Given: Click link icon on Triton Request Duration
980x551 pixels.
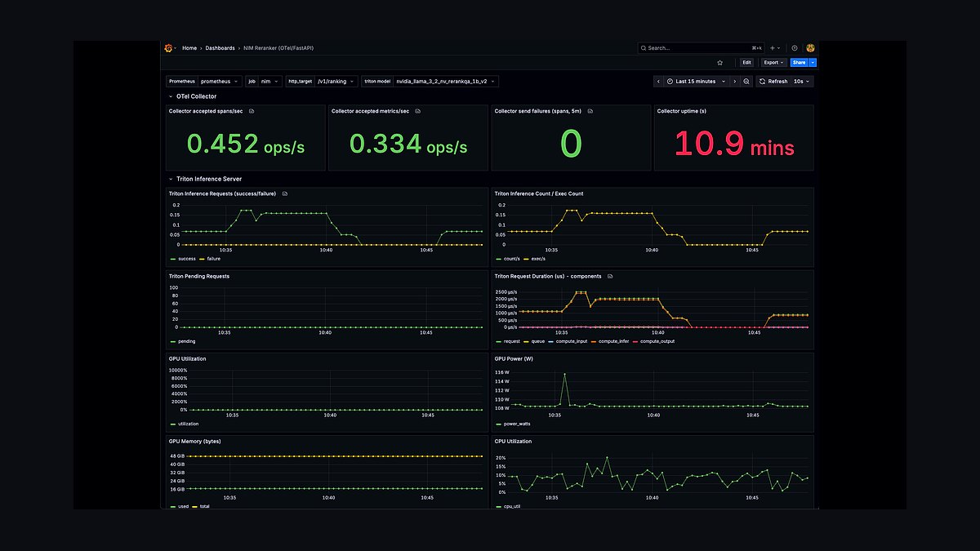Looking at the screenshot, I should coord(610,276).
